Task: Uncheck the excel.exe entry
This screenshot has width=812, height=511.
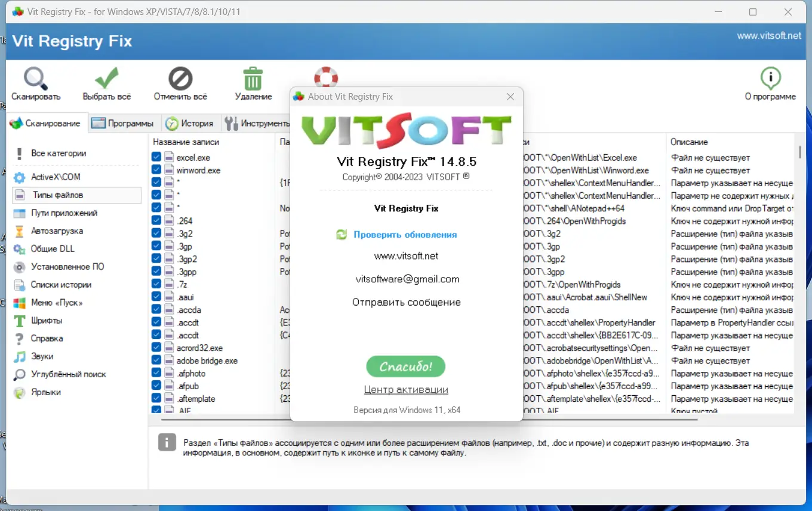Action: (x=156, y=157)
